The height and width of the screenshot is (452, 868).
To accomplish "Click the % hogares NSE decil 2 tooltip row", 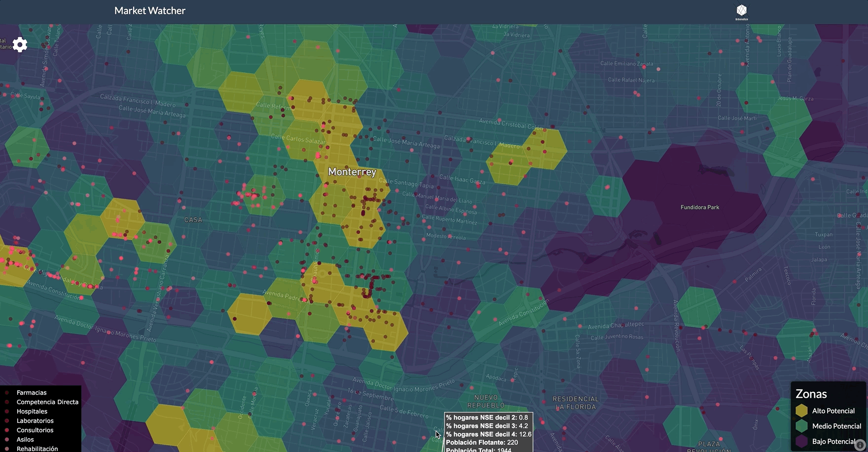I will [487, 417].
